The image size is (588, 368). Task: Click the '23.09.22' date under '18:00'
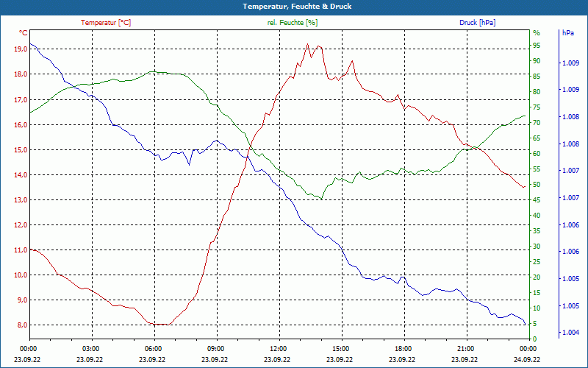pyautogui.click(x=402, y=360)
